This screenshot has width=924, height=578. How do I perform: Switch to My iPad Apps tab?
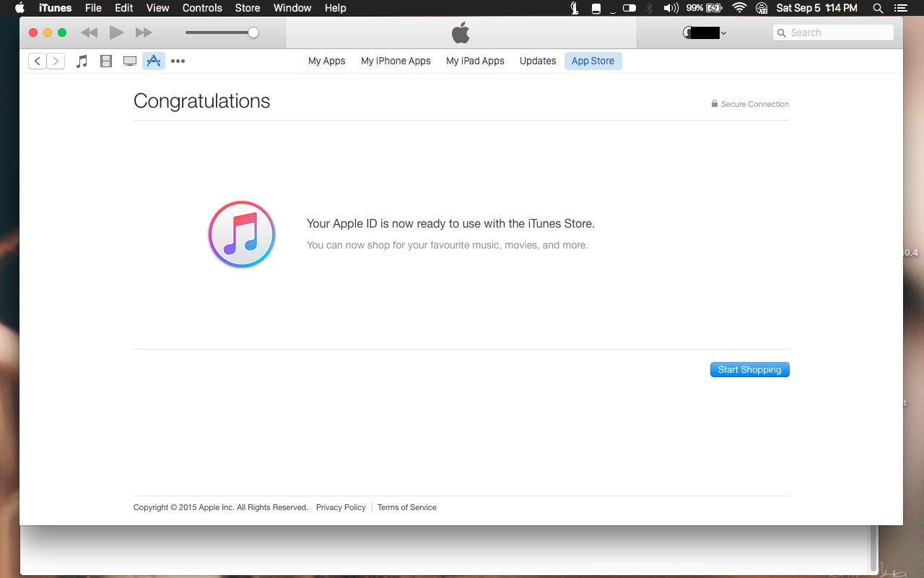tap(475, 61)
